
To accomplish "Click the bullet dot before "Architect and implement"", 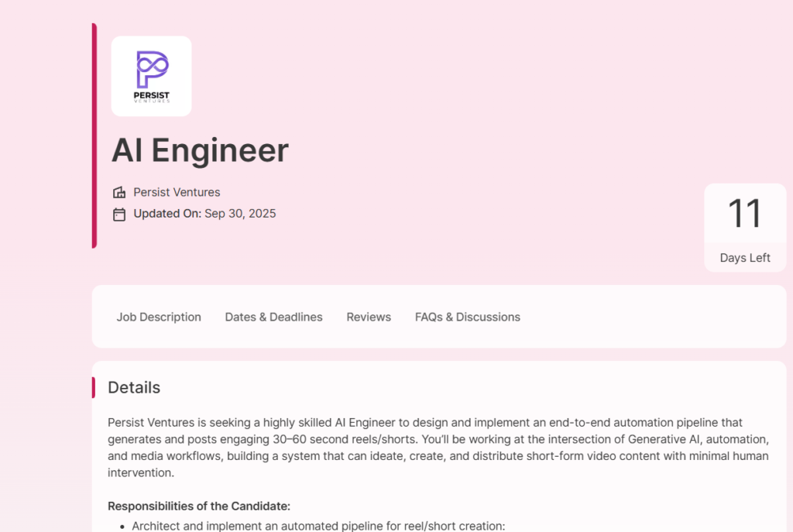I will coord(124,527).
